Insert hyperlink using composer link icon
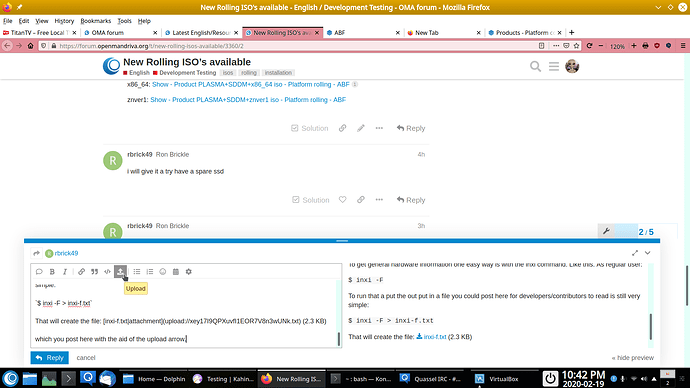The image size is (690, 388). coord(81,272)
